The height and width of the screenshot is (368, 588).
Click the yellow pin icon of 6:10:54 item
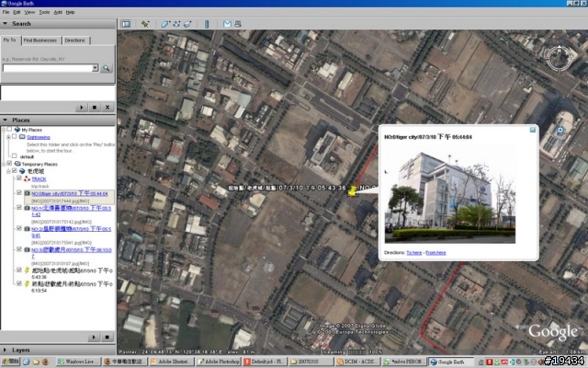click(27, 284)
